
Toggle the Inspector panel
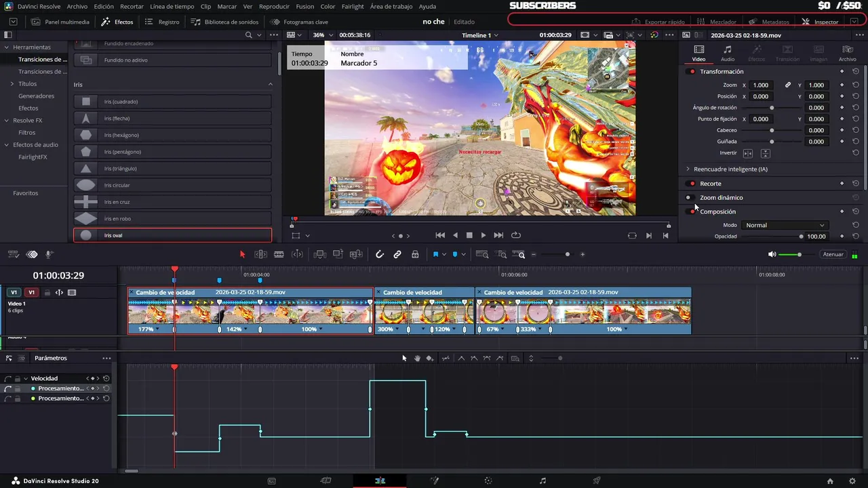(x=820, y=22)
